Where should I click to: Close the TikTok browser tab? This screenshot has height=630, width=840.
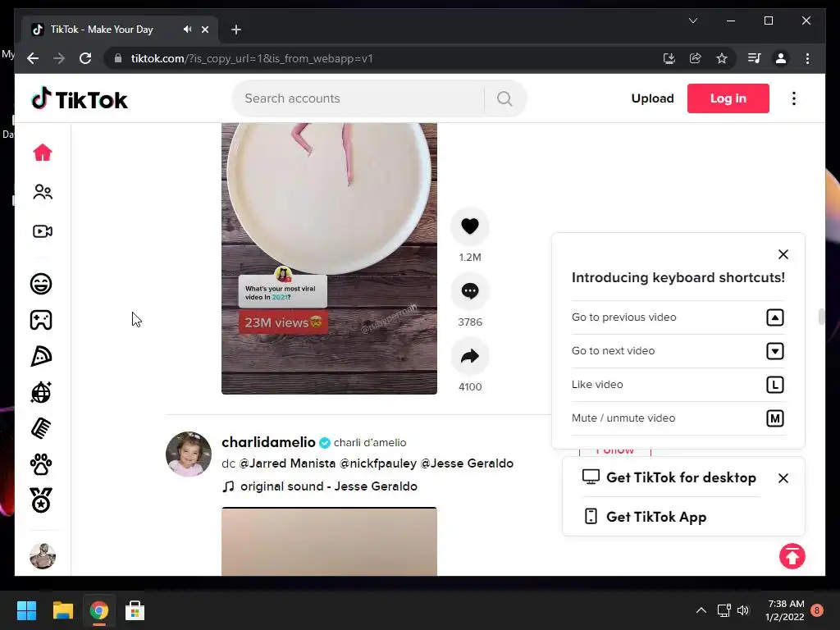[x=205, y=30]
